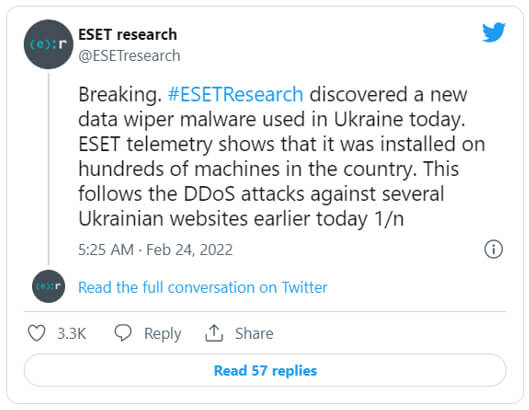Click the Read 57 replies button

[265, 370]
